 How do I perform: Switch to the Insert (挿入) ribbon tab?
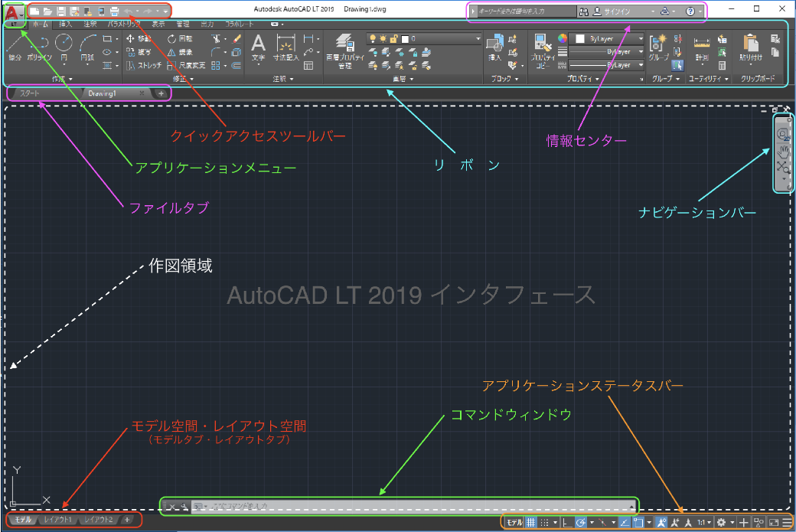pos(66,24)
